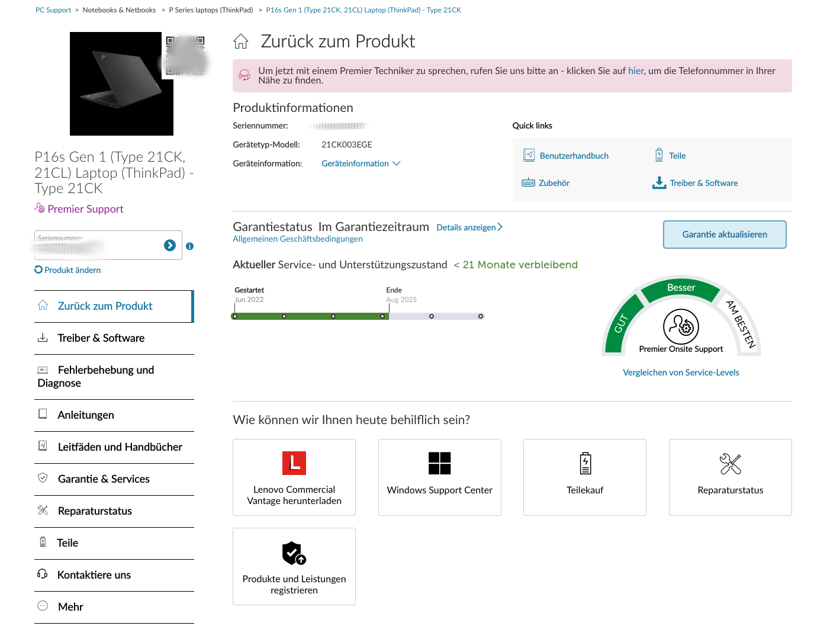Click inside the Seriennummer input field
Viewport: 840px width, 629px height.
(95, 245)
